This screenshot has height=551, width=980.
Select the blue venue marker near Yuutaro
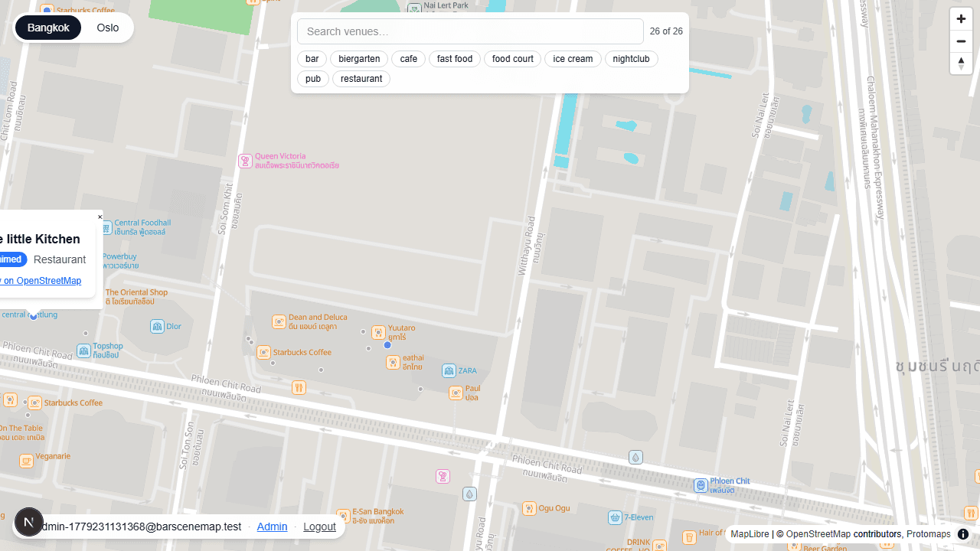[x=387, y=345]
